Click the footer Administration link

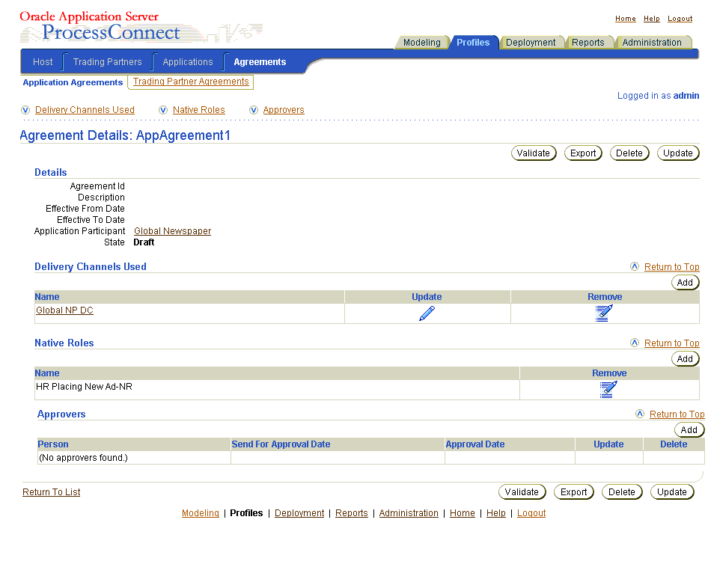(409, 513)
